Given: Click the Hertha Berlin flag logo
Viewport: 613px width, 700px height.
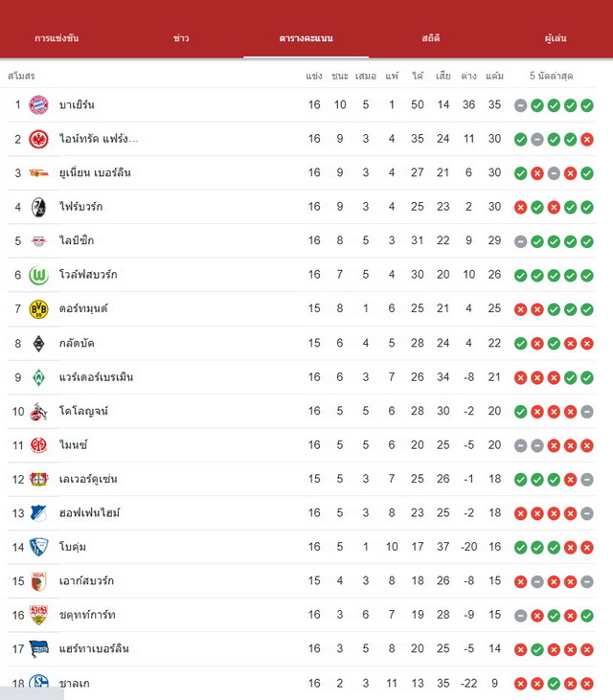Looking at the screenshot, I should pyautogui.click(x=38, y=648).
